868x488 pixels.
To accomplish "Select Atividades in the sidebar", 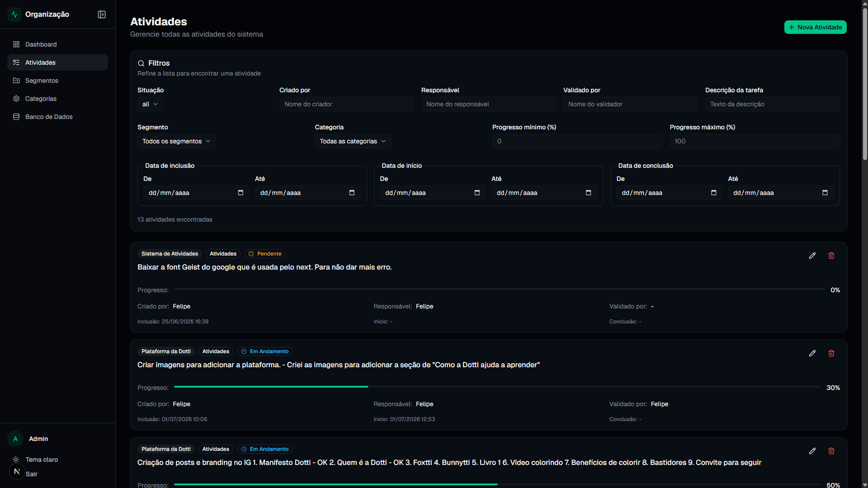I will click(x=57, y=62).
